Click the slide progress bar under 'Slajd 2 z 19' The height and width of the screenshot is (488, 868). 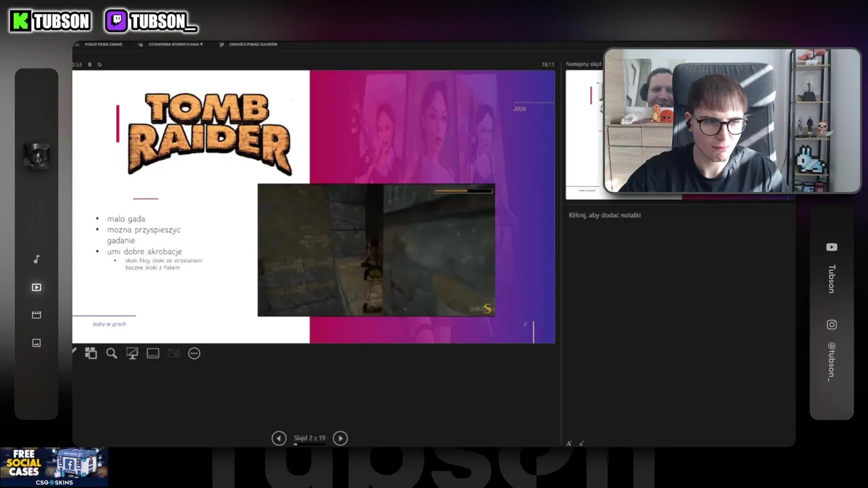(309, 444)
